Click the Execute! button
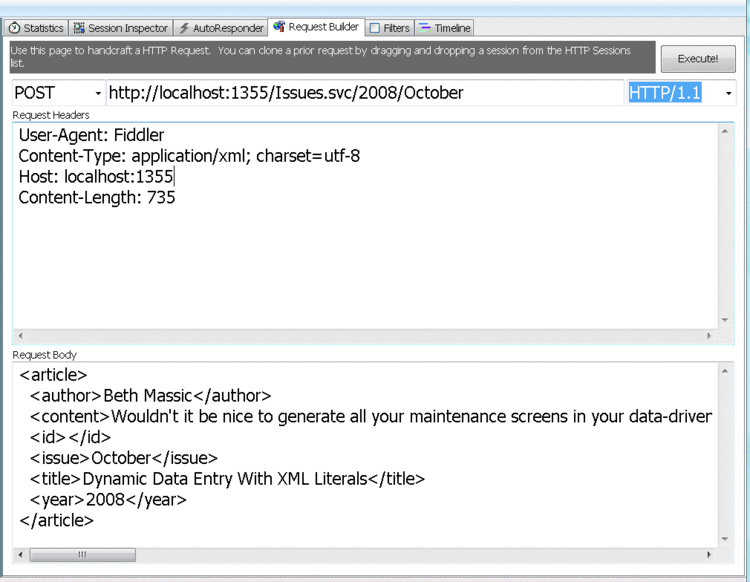 tap(698, 59)
